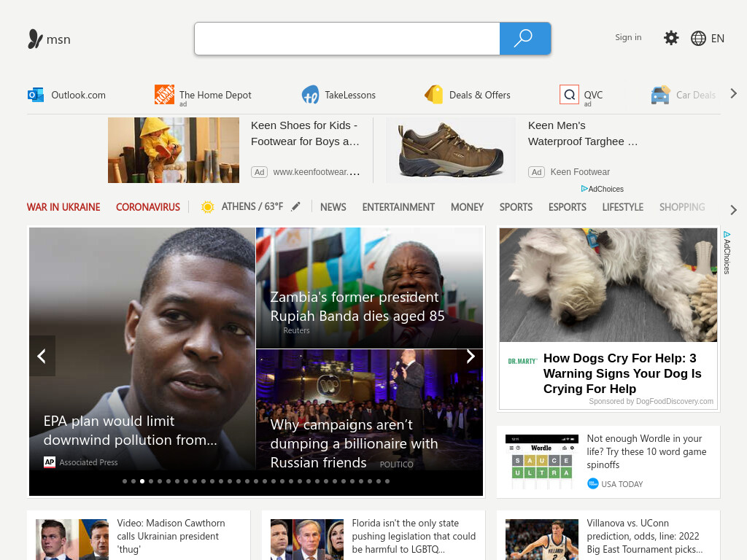Click the TakeLessons icon

(x=310, y=95)
